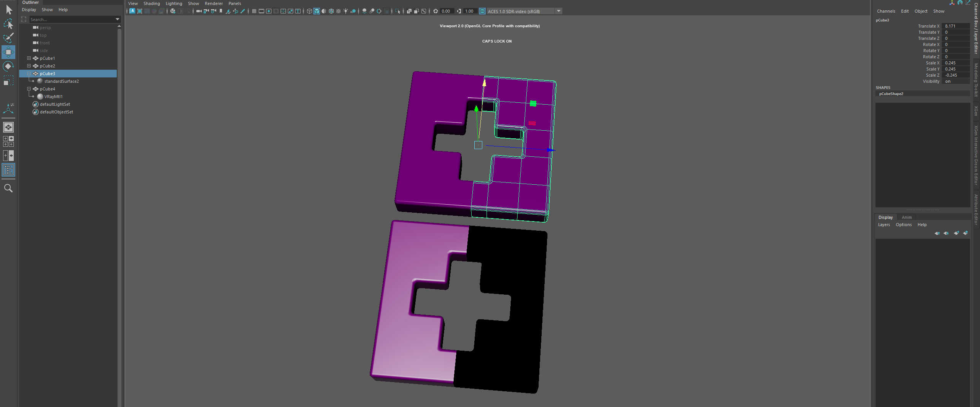The height and width of the screenshot is (407, 980).
Task: Select defaultLightSet in Outliner
Action: point(55,104)
